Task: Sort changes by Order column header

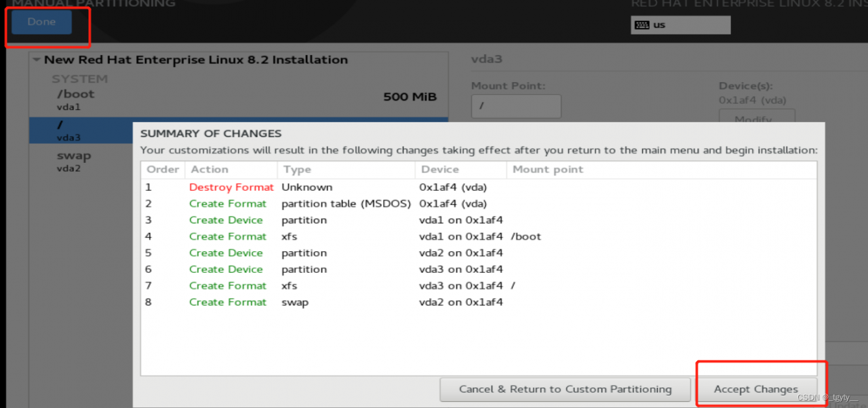Action: click(x=163, y=170)
